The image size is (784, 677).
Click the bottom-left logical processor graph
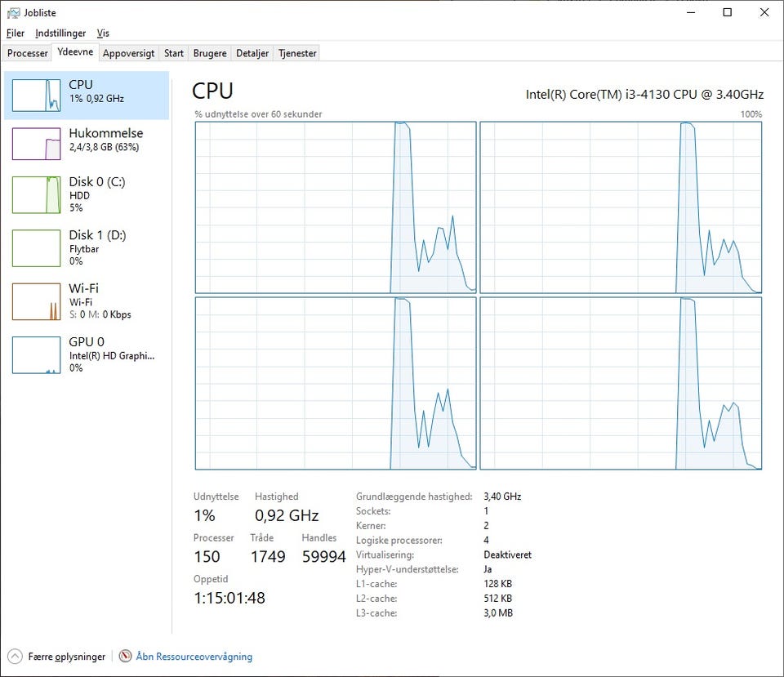pos(336,384)
